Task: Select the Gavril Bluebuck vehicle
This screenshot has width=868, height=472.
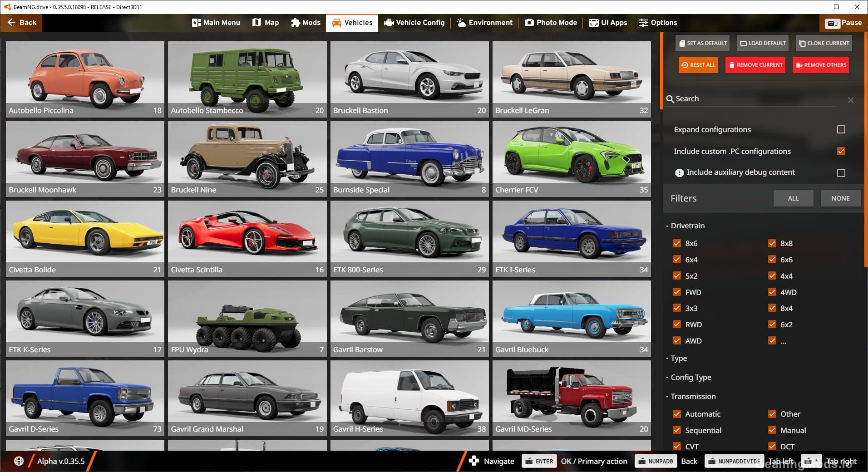Action: tap(572, 318)
